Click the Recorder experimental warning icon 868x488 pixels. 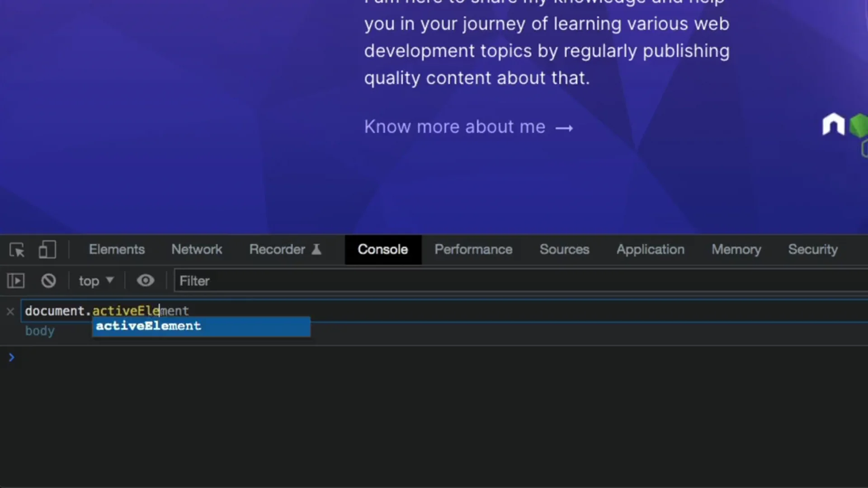[x=316, y=249]
